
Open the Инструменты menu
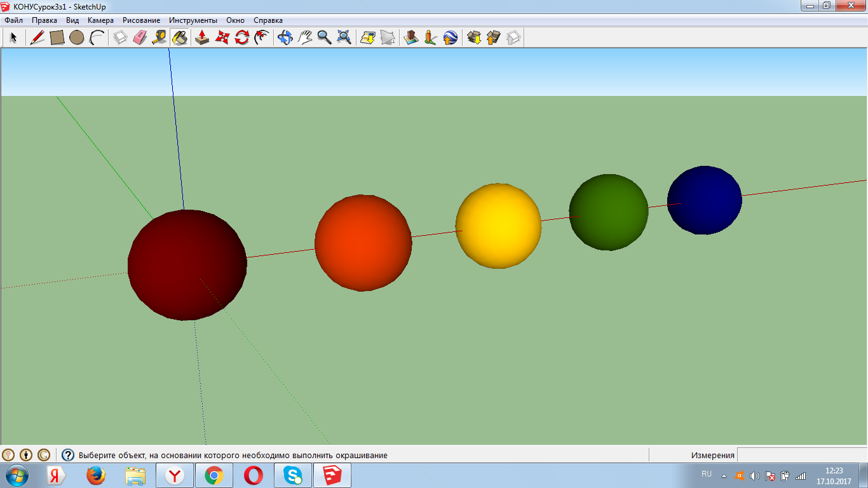193,20
